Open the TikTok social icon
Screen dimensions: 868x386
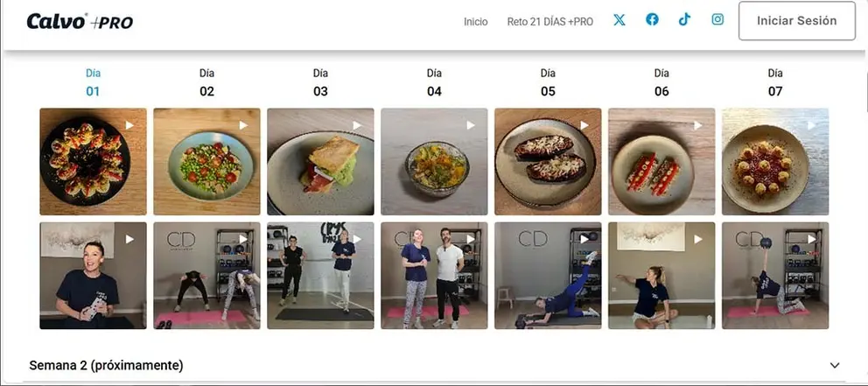[x=684, y=20]
